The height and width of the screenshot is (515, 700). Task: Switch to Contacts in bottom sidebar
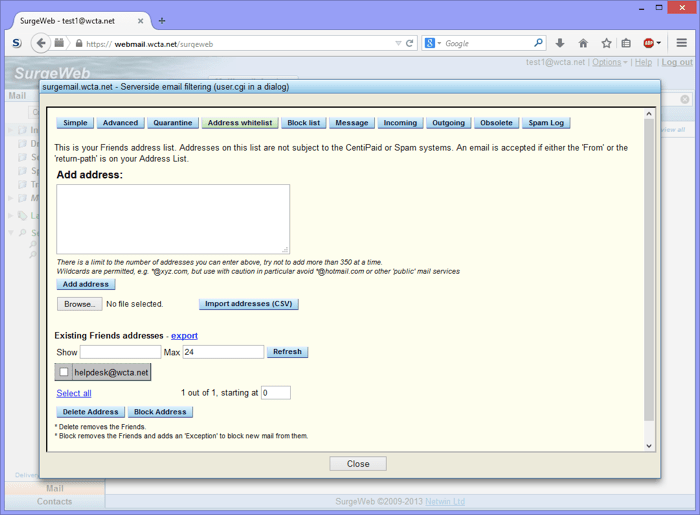[x=54, y=501]
